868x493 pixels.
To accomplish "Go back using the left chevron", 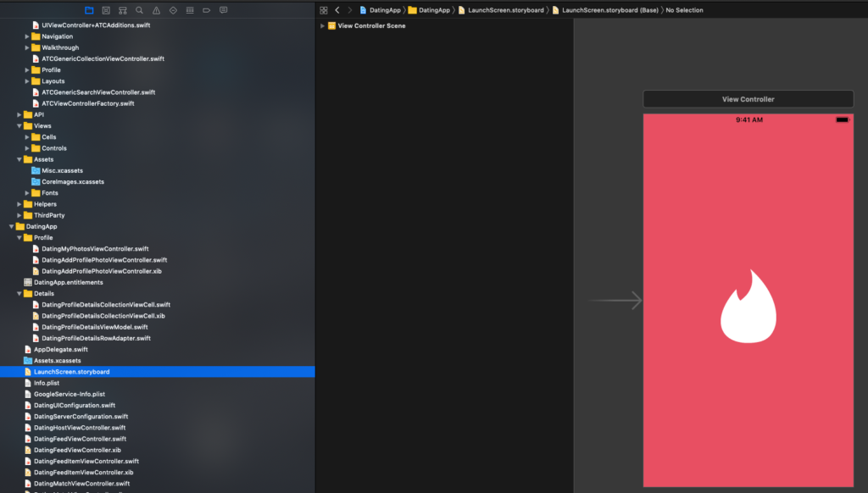I will tap(337, 10).
